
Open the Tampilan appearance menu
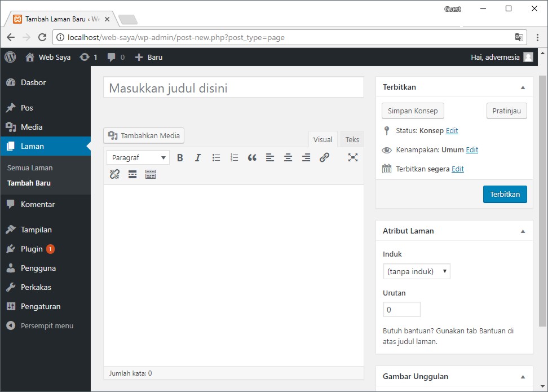click(46, 230)
